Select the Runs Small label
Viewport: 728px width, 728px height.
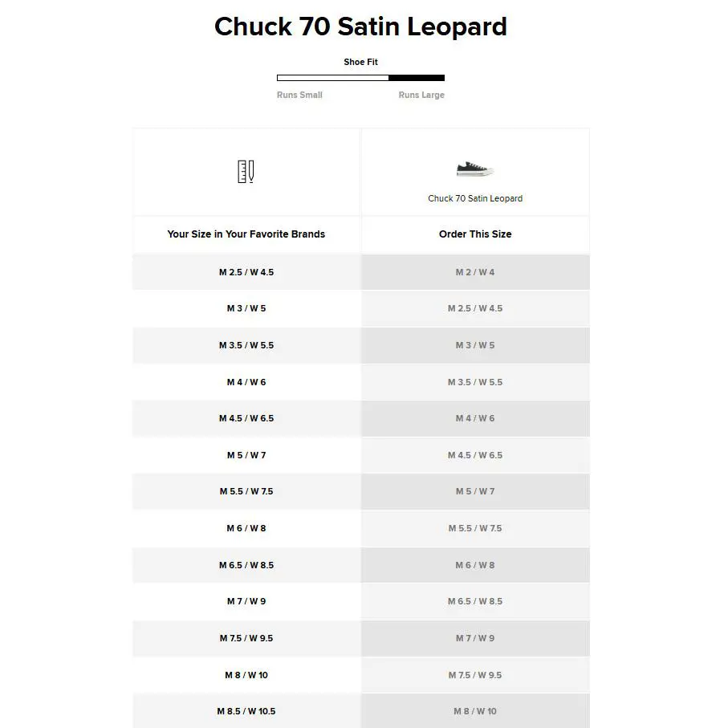(299, 95)
